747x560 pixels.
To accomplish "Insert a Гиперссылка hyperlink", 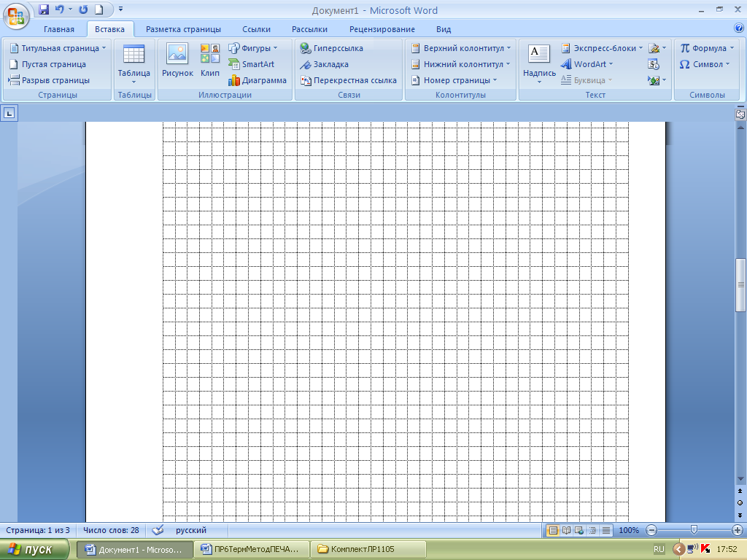I will tap(332, 48).
